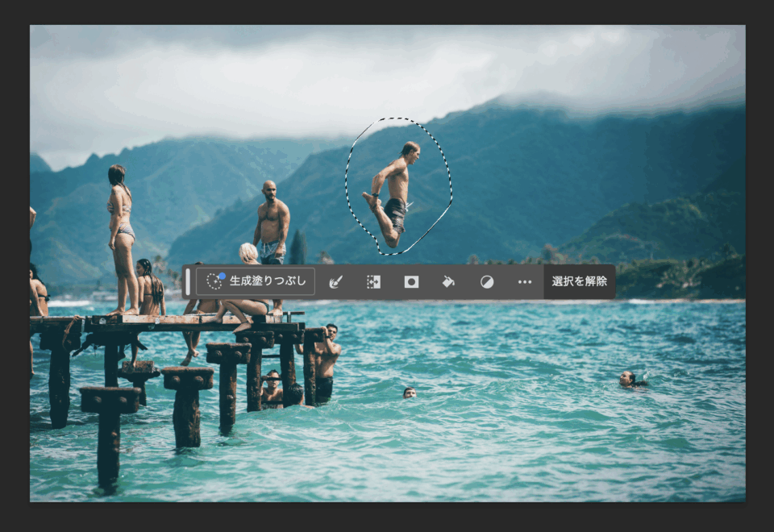Viewport: 774px width, 532px height.
Task: Click the bald shirtless man standing on pier
Action: coord(272,222)
